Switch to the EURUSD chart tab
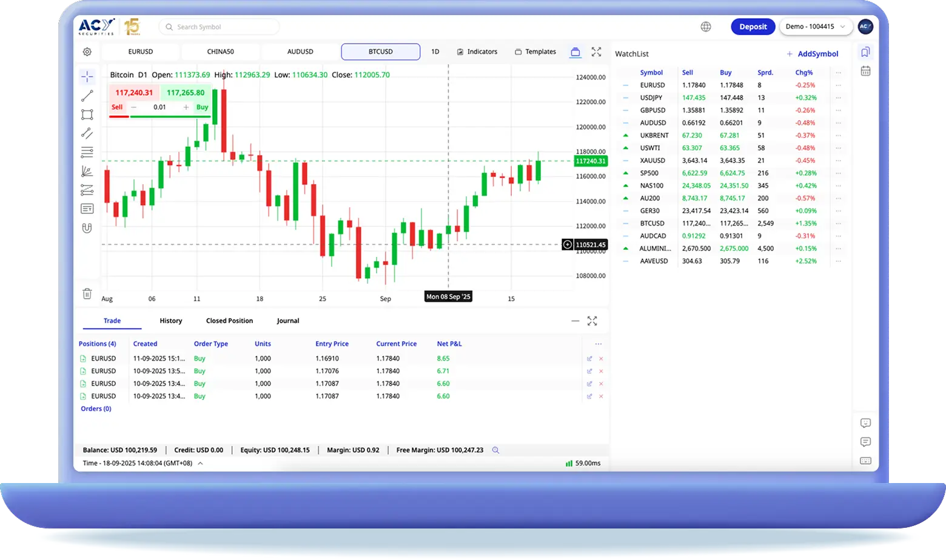 click(x=141, y=52)
